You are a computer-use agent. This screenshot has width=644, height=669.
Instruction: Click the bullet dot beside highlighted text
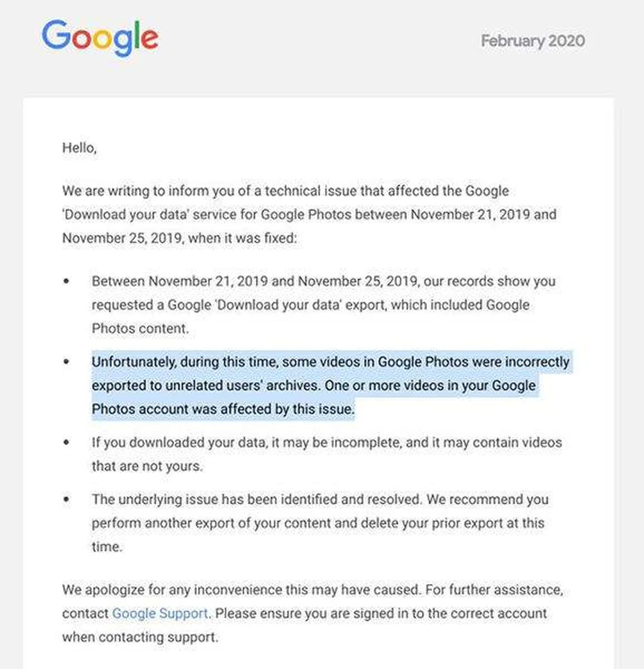click(66, 362)
